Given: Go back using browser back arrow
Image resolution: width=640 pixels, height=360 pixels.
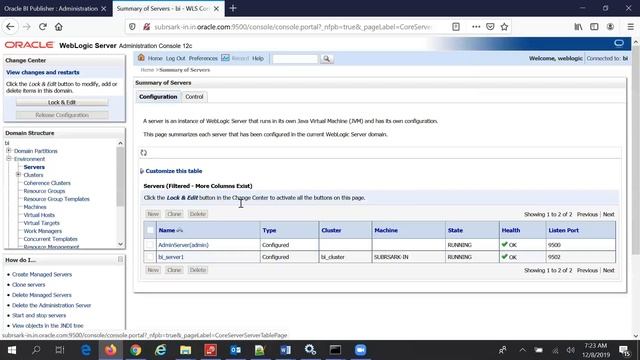Looking at the screenshot, I should click(x=10, y=27).
